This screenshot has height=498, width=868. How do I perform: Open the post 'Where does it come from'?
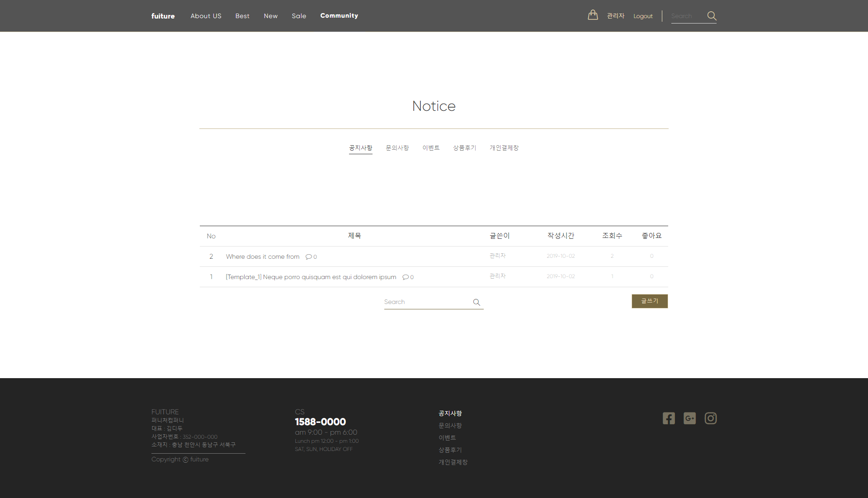[263, 257]
